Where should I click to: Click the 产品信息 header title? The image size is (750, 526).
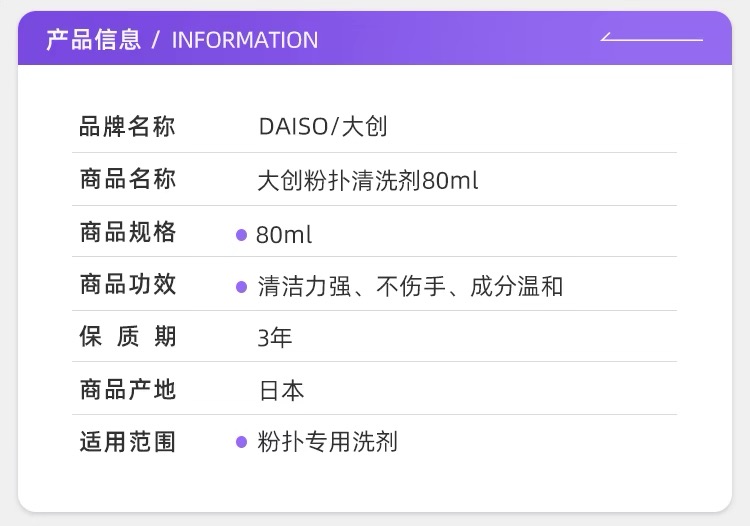coord(93,40)
